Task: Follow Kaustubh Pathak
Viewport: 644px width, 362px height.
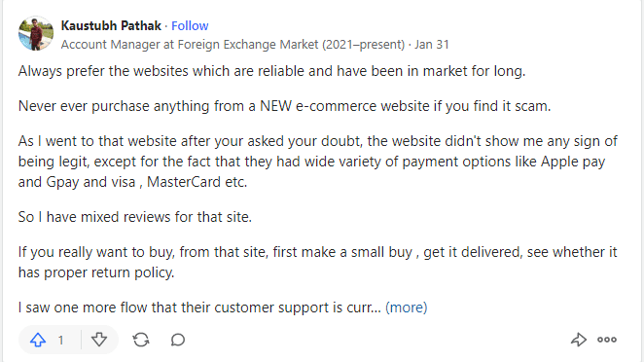Action: click(190, 26)
